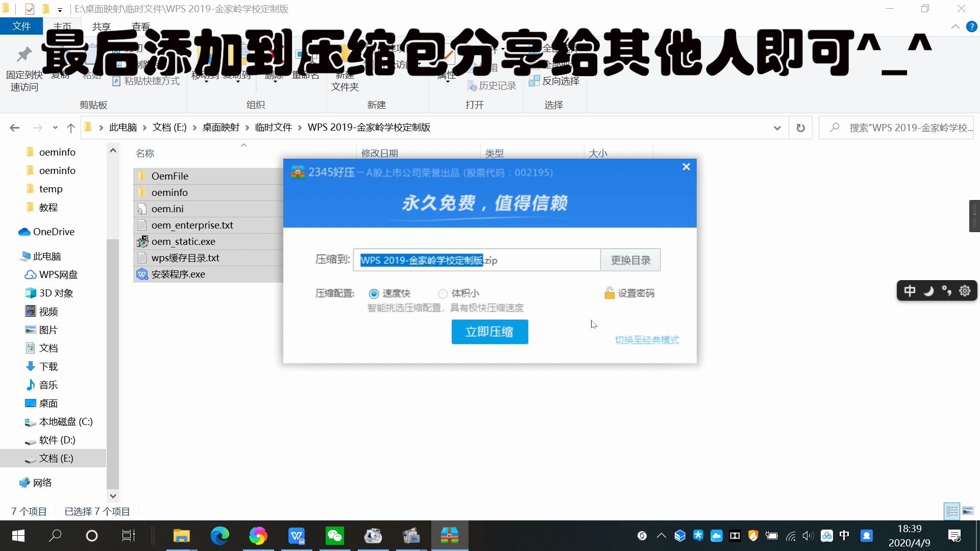The height and width of the screenshot is (551, 980).
Task: Expand the chevron after 临时文件 in breadcrumb
Action: click(x=299, y=128)
